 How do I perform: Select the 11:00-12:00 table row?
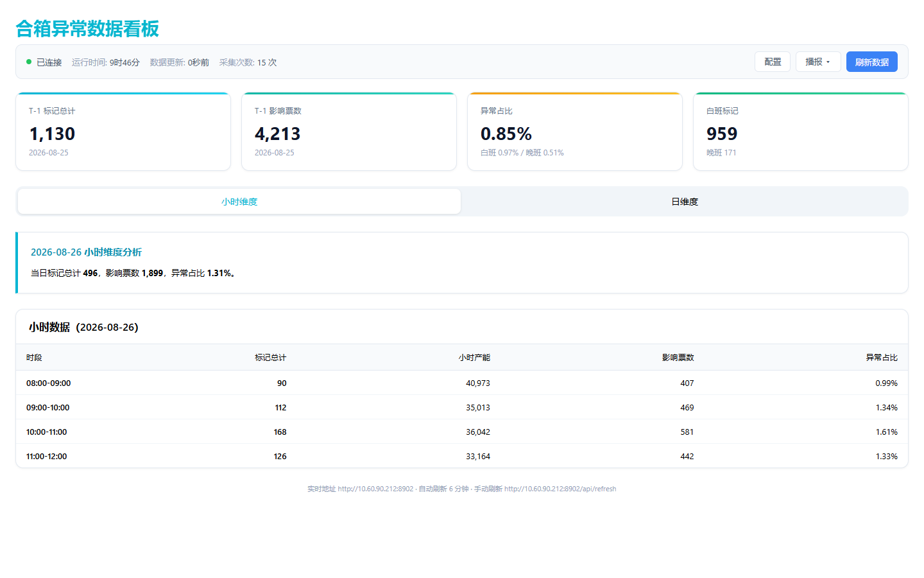462,456
